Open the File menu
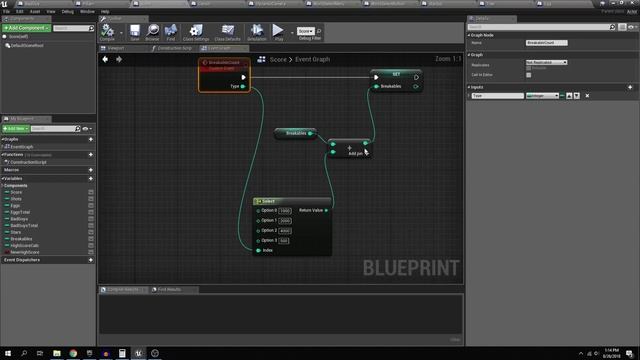The width and height of the screenshot is (640, 360). [6, 11]
